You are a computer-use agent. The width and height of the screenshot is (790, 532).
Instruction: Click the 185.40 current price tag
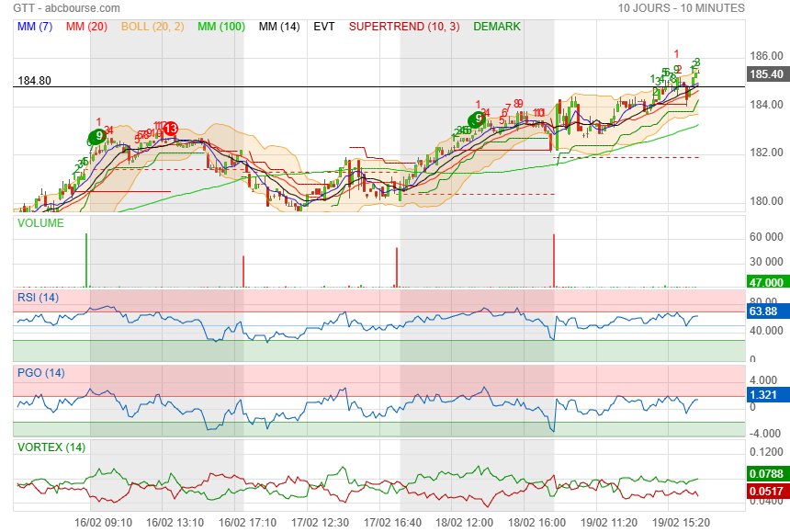click(x=766, y=74)
